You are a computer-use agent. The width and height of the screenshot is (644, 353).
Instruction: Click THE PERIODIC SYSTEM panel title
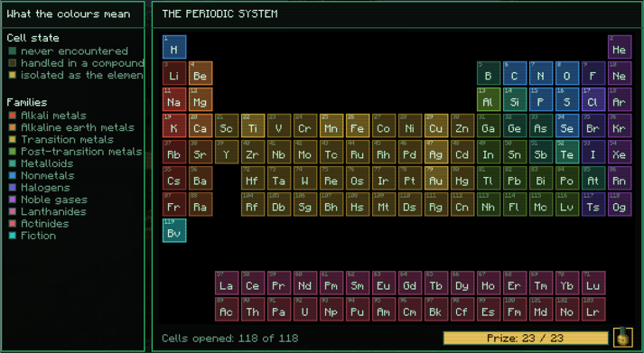(219, 14)
